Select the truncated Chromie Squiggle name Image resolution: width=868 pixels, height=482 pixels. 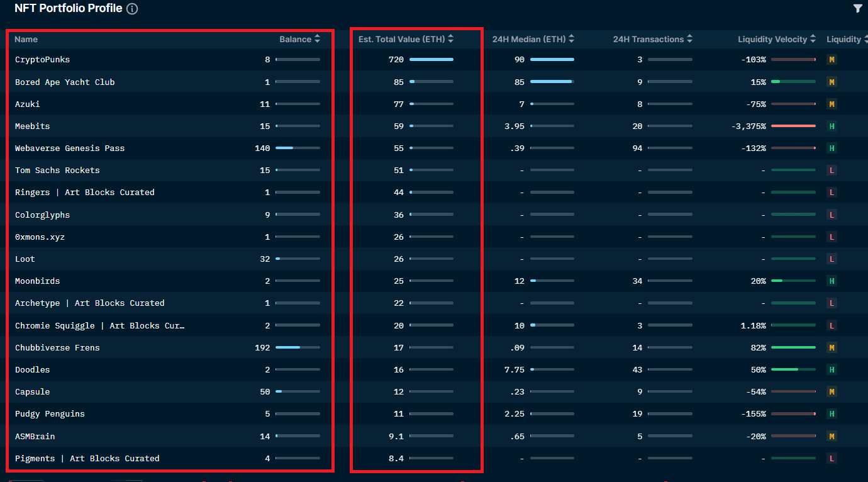tap(100, 325)
